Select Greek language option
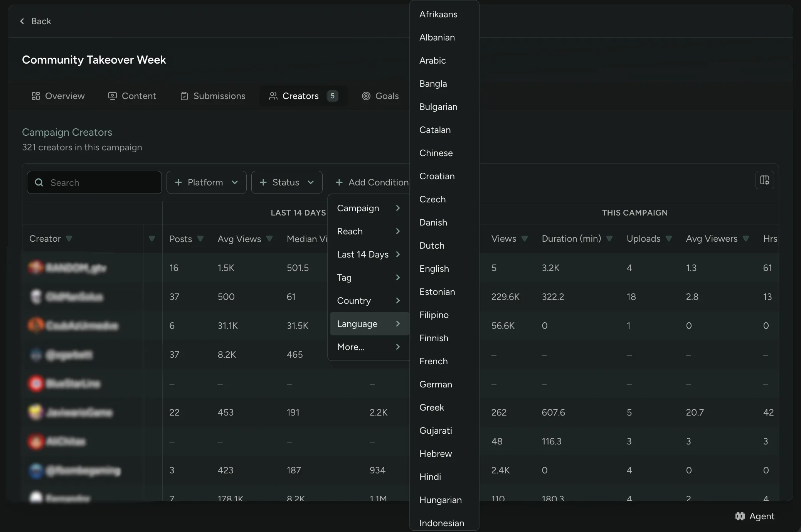Image resolution: width=801 pixels, height=532 pixels. point(444,407)
